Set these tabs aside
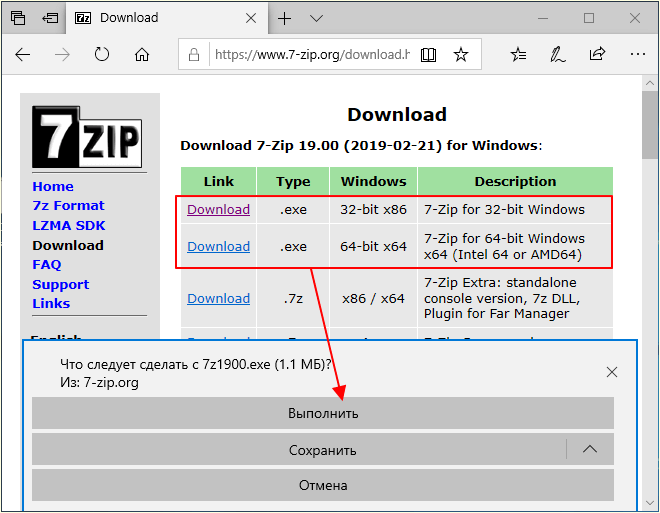 50,18
